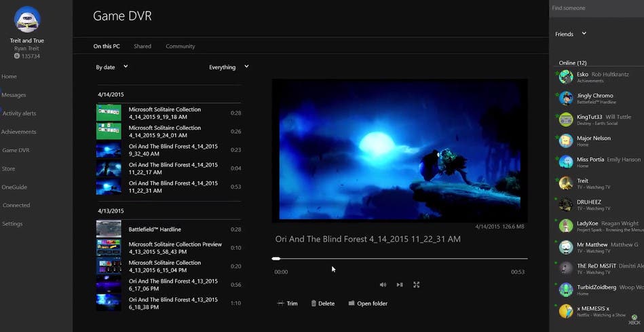Click thumbnail of Ori 11_22_31 AM clip

tap(109, 187)
